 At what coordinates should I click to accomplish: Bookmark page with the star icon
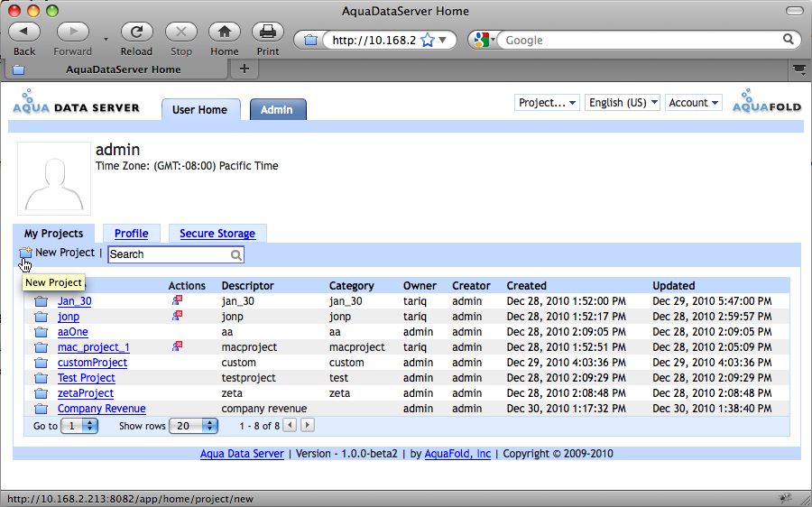click(428, 40)
